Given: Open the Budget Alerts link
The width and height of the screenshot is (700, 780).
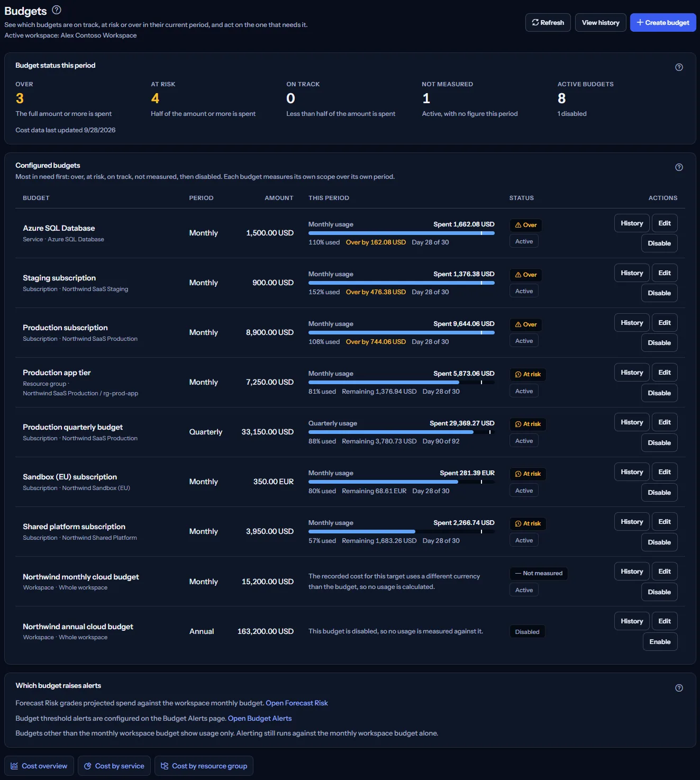Looking at the screenshot, I should tap(260, 719).
